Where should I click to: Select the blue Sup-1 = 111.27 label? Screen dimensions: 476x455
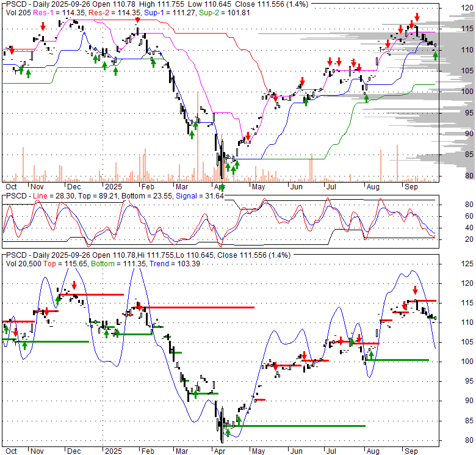coord(170,13)
